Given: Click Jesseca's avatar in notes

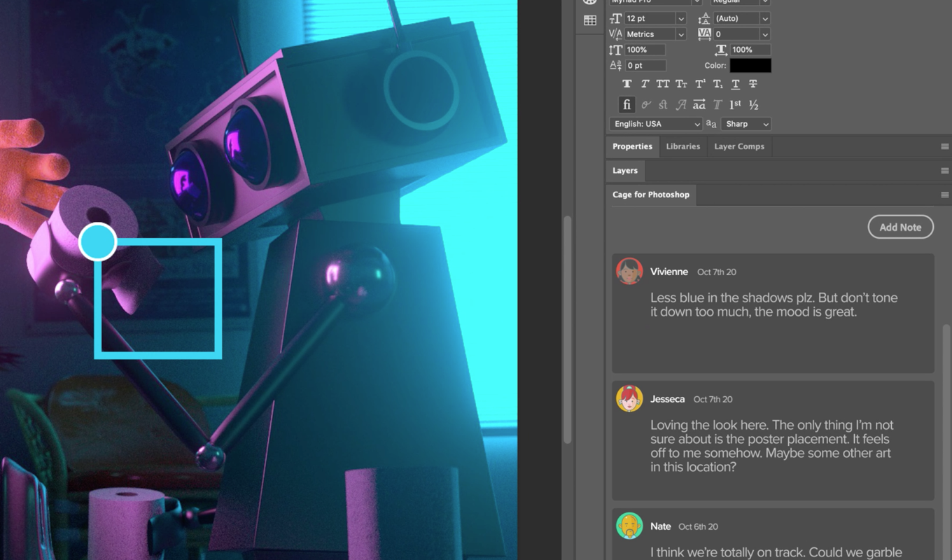Looking at the screenshot, I should 629,398.
